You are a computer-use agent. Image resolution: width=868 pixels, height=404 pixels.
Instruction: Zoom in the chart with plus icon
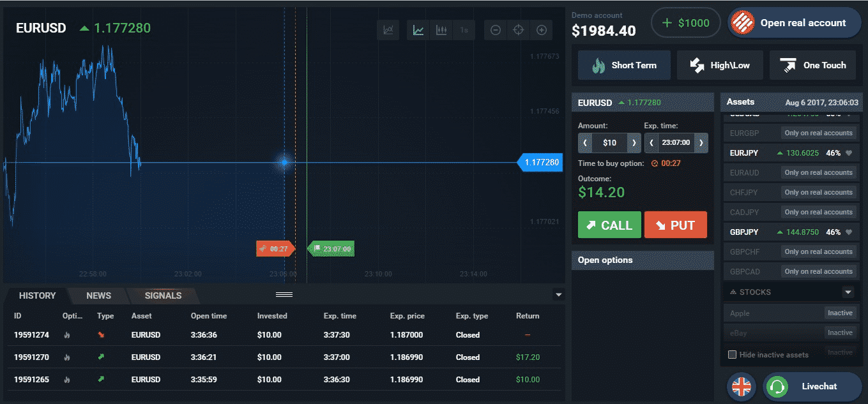541,30
